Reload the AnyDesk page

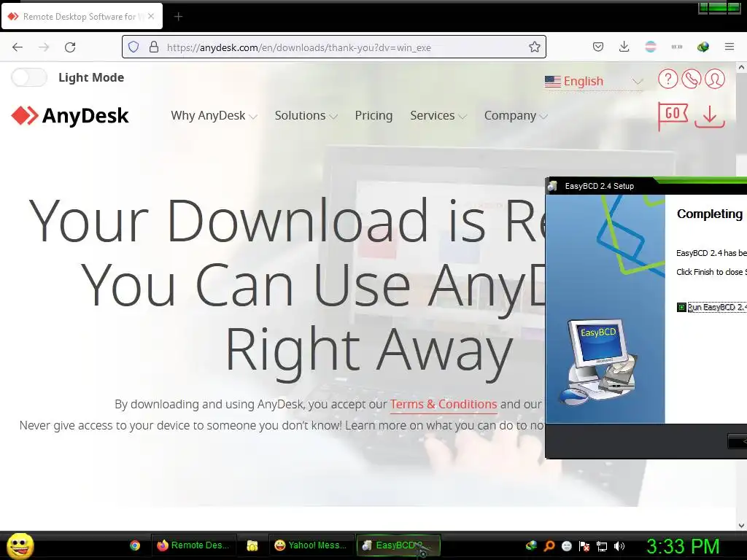pyautogui.click(x=70, y=47)
